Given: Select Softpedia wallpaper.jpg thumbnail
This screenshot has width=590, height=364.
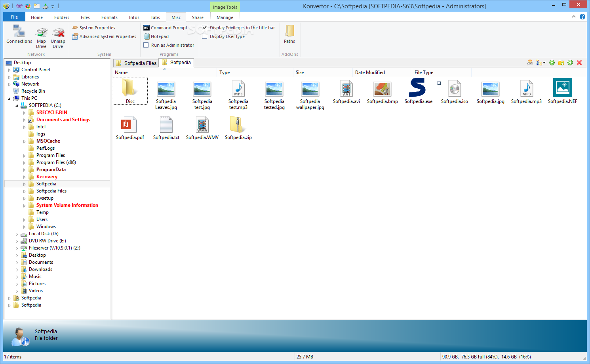Looking at the screenshot, I should (310, 89).
